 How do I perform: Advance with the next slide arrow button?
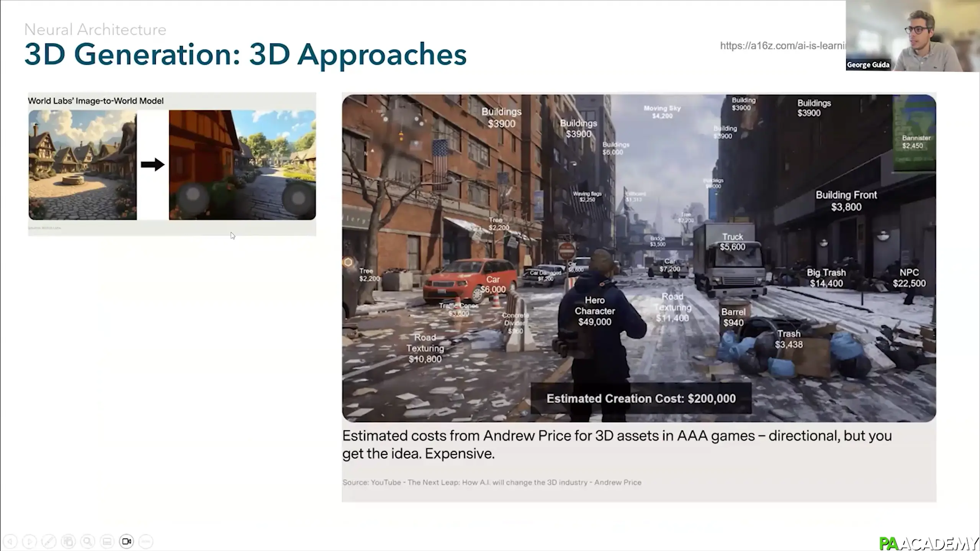click(x=29, y=541)
